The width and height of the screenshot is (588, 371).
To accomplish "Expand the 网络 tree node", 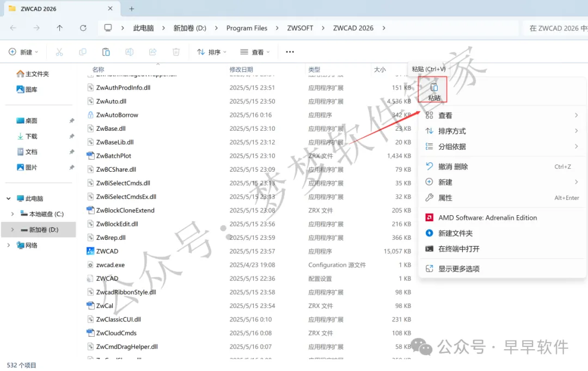I will (8, 245).
